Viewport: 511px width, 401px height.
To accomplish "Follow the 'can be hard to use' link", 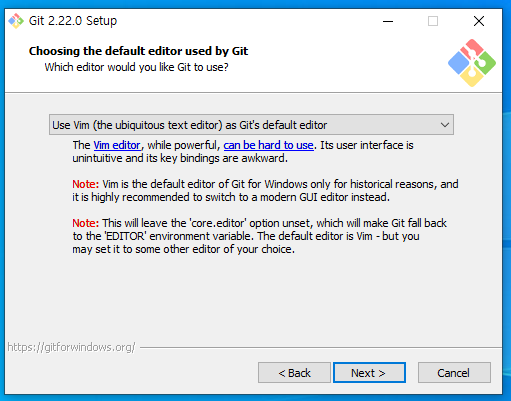I will [x=268, y=145].
